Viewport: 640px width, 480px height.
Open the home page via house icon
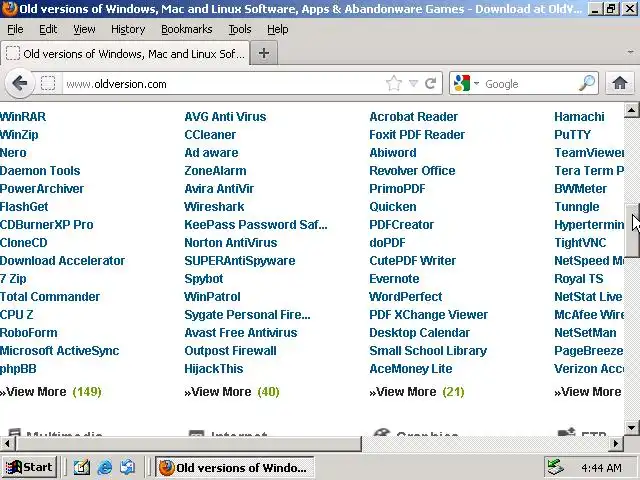pos(620,83)
